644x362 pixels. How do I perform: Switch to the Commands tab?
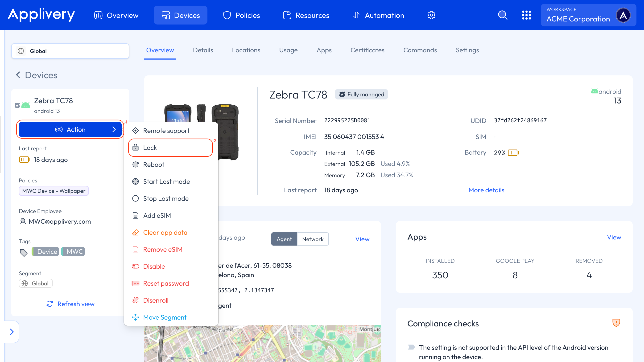420,50
